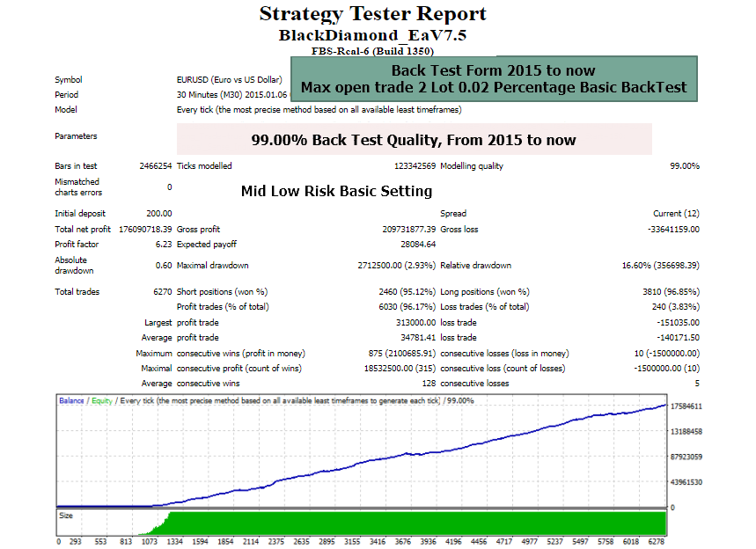Click the green Back Test banner

coord(494,79)
